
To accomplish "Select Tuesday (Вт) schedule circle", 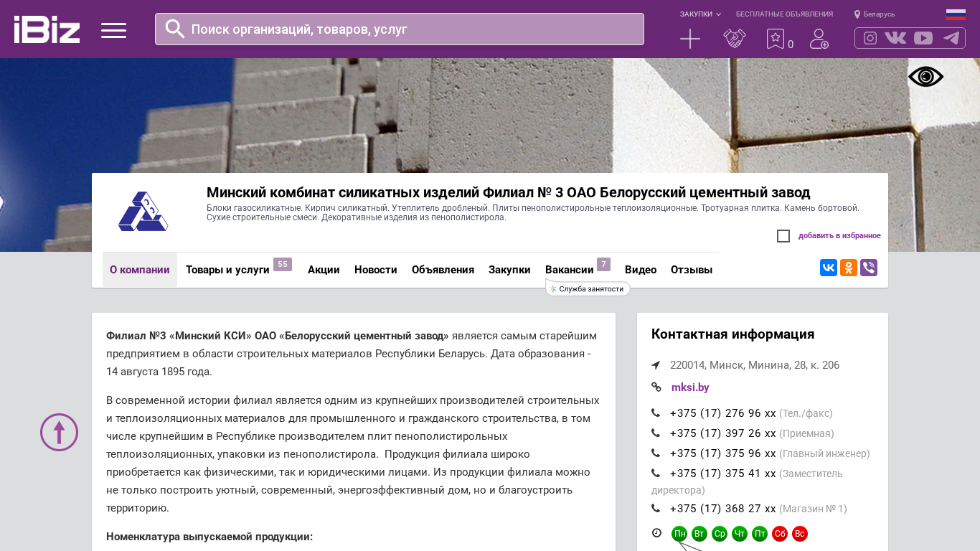I will (x=699, y=534).
